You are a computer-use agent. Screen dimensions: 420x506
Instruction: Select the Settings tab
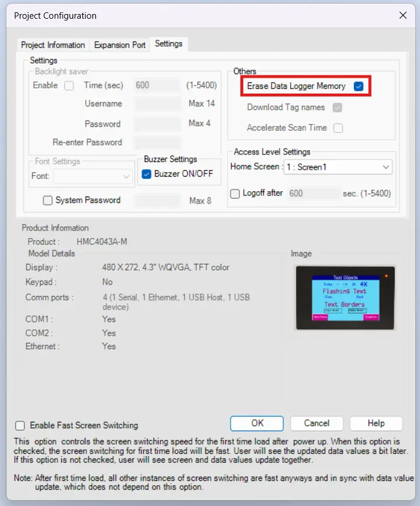coord(168,43)
